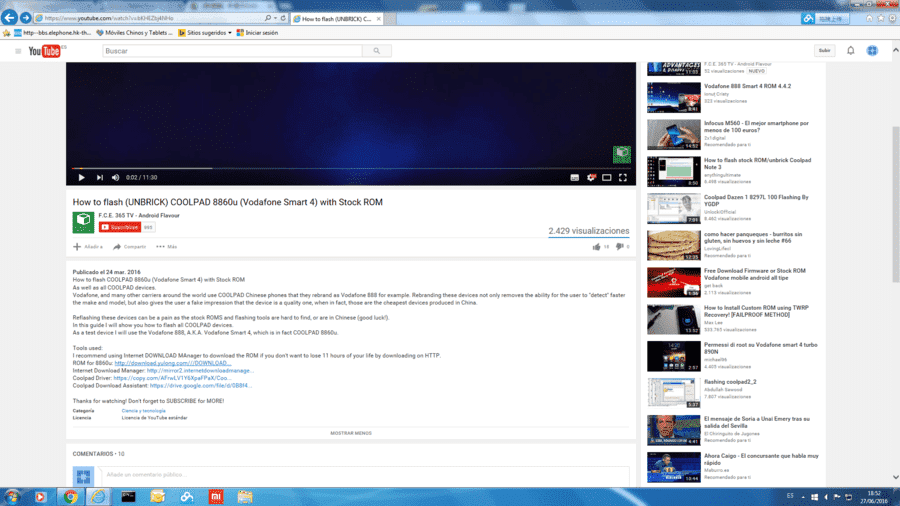Open bbs.elephone.hk favorite bookmark
The height and width of the screenshot is (506, 900).
click(52, 33)
